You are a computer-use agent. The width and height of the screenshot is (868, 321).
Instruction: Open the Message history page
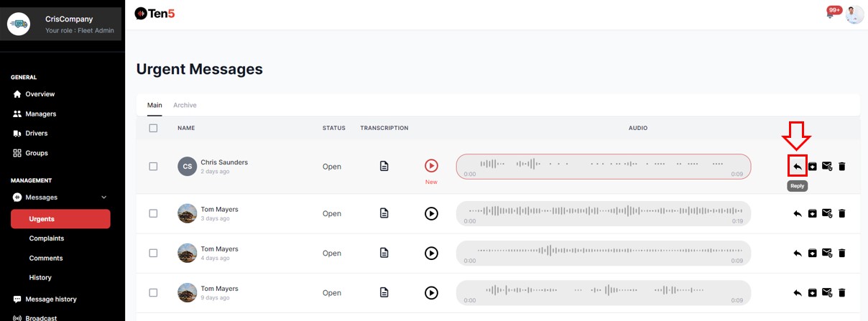(x=50, y=299)
